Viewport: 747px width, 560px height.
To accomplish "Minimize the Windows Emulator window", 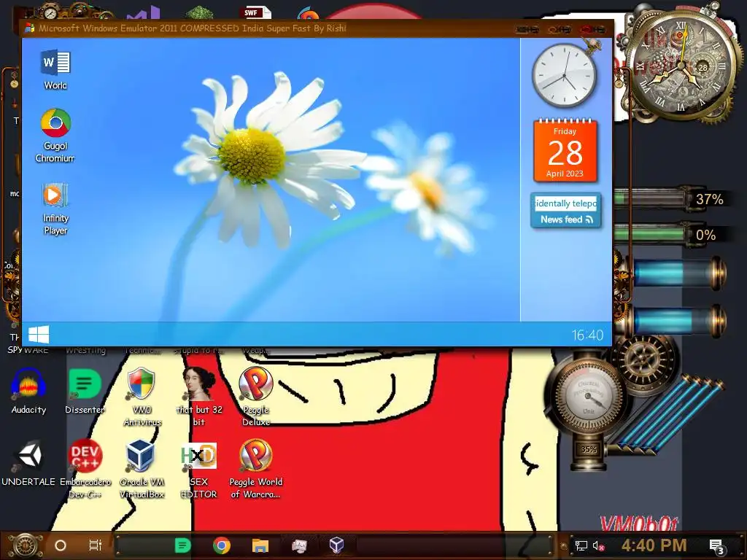I will (527, 29).
